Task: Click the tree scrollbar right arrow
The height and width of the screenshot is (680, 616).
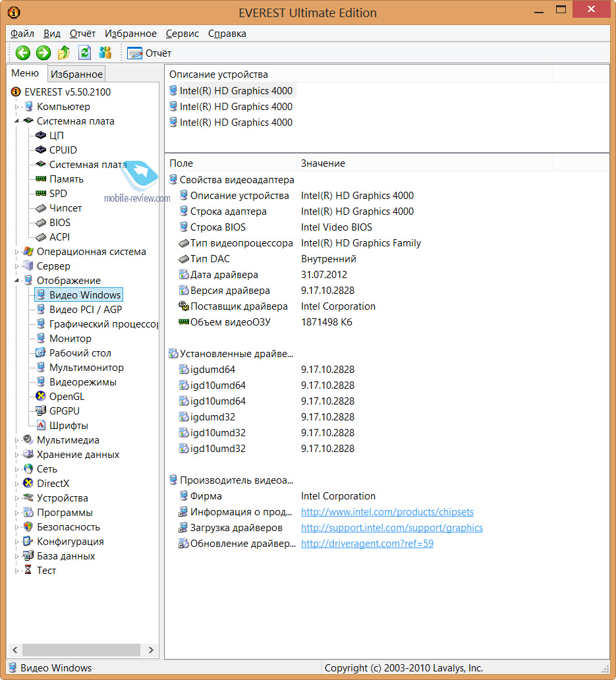Action: (151, 650)
